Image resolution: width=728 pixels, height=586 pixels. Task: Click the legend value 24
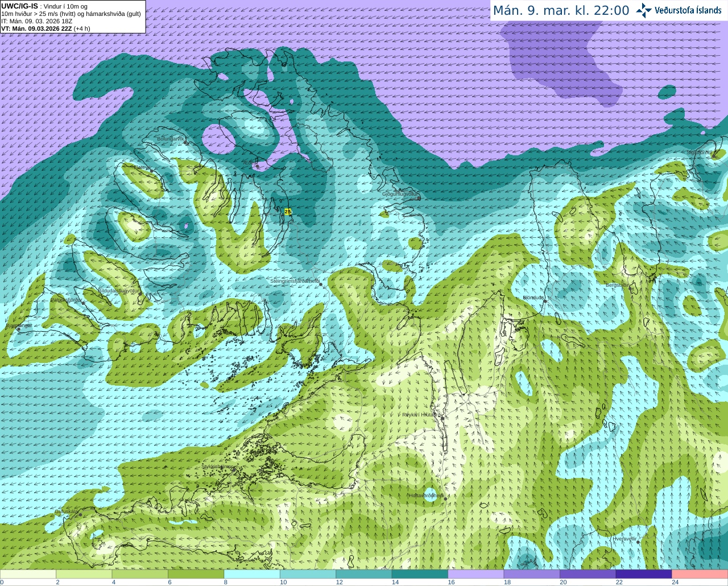675,582
